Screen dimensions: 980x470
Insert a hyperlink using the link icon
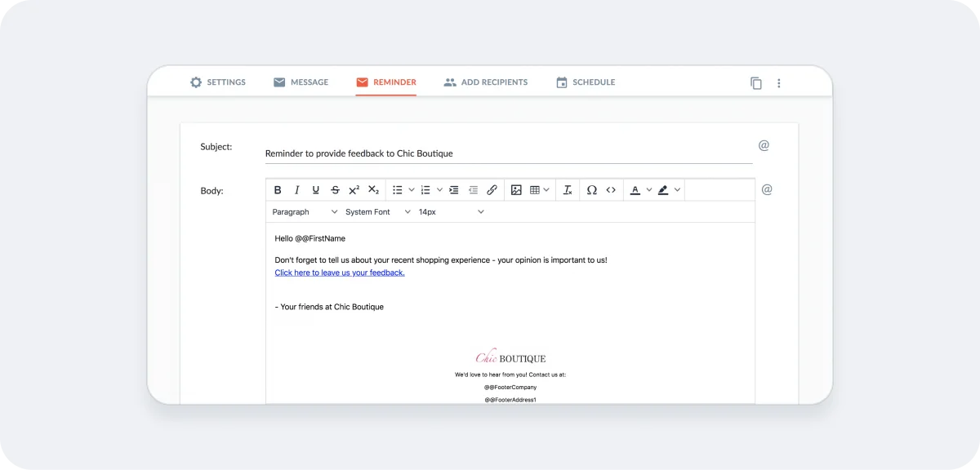click(x=492, y=189)
